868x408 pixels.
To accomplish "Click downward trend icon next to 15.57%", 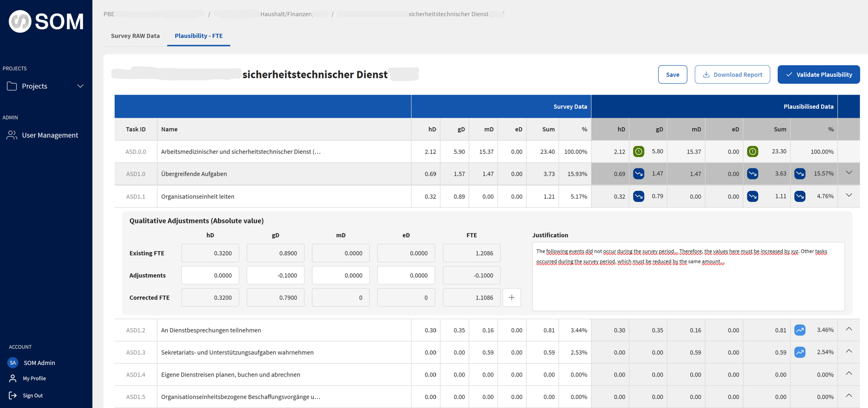I will [x=800, y=174].
